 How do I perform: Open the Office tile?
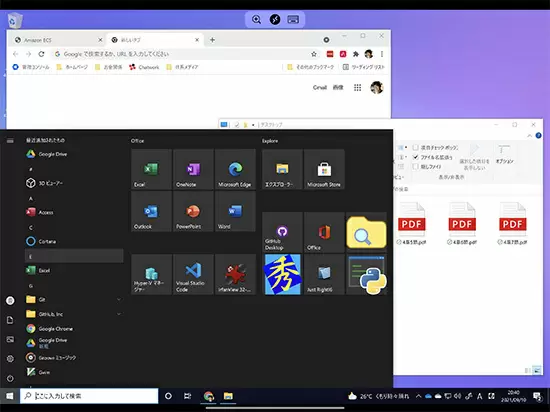[x=324, y=232]
